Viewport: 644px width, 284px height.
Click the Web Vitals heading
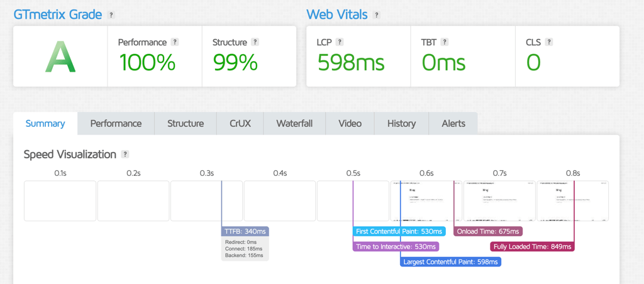click(x=337, y=15)
